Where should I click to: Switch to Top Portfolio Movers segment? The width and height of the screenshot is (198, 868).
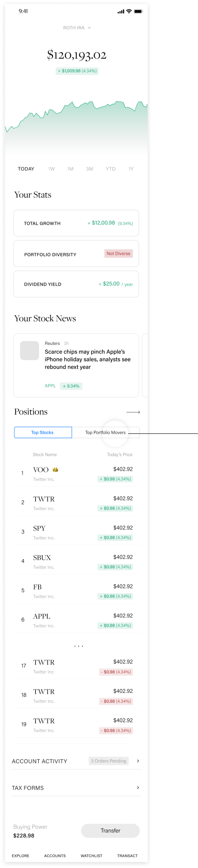[x=105, y=432]
